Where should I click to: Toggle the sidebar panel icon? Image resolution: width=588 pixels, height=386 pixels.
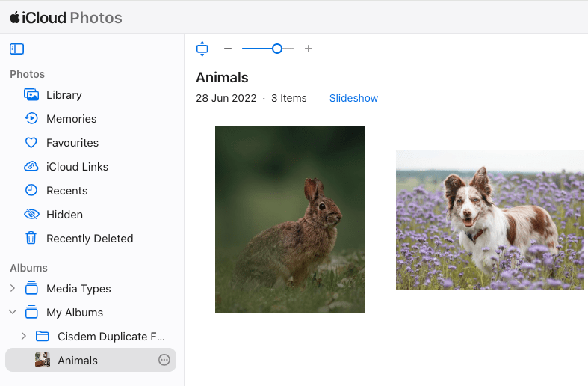pos(16,49)
